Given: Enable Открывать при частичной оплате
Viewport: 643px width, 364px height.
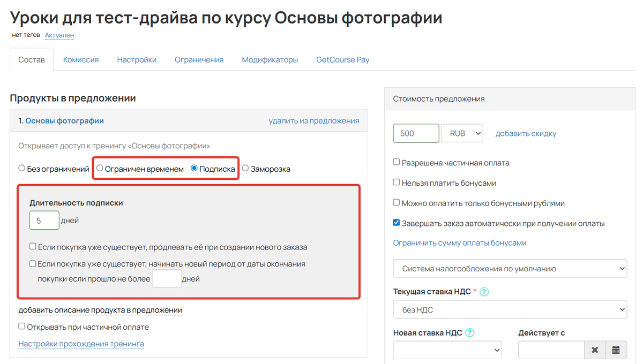Looking at the screenshot, I should click(x=22, y=326).
